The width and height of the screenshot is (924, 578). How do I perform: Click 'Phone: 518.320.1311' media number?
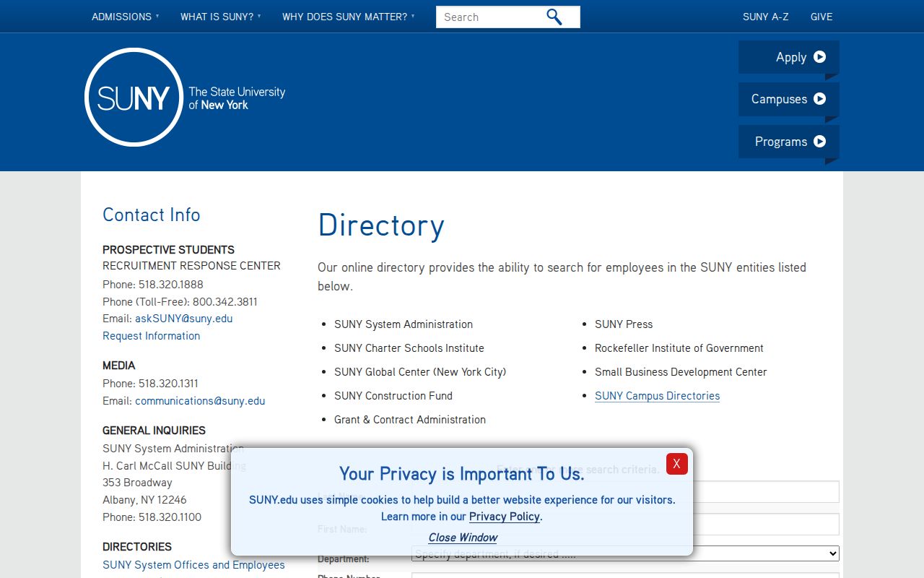click(150, 384)
